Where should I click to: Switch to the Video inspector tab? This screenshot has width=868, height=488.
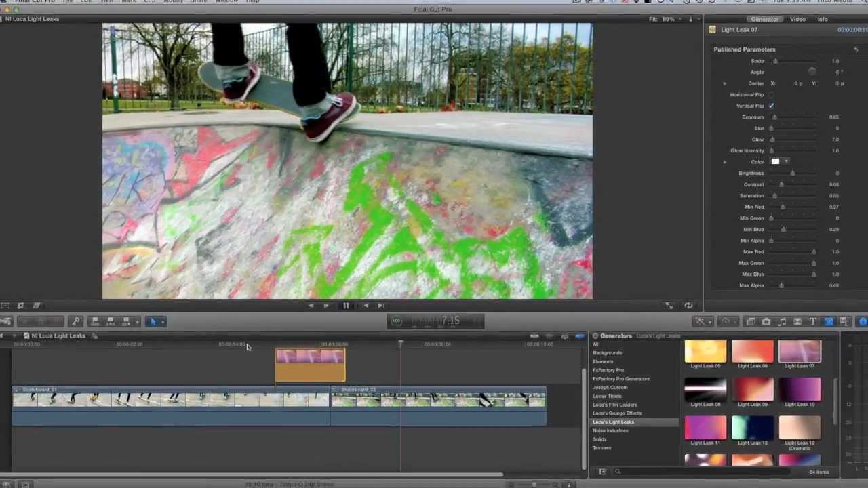pos(797,19)
